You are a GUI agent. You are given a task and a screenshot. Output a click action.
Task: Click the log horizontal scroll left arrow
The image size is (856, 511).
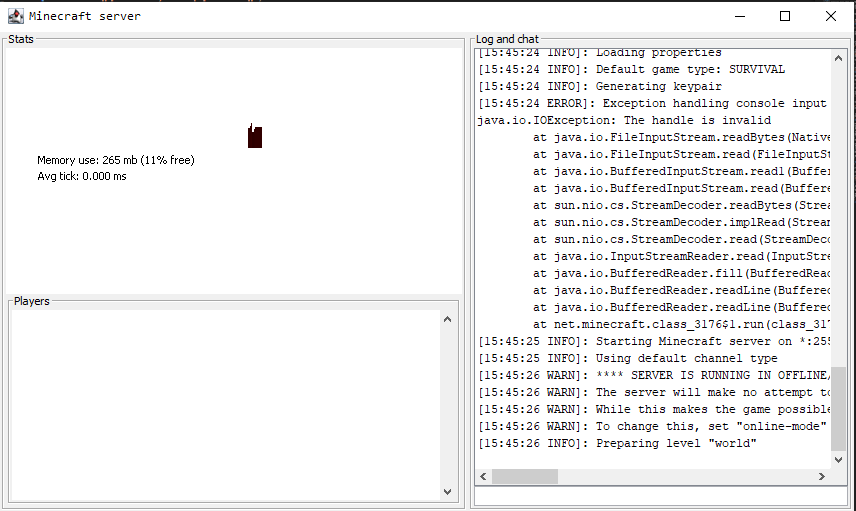click(x=483, y=477)
